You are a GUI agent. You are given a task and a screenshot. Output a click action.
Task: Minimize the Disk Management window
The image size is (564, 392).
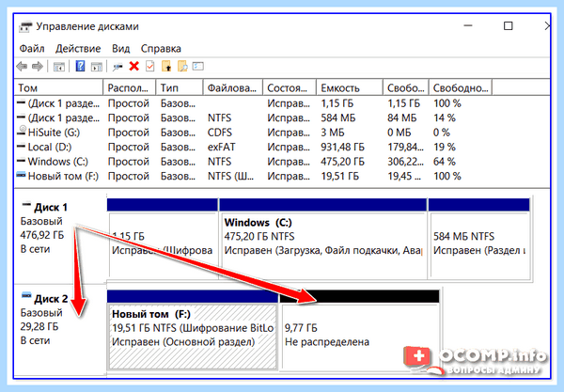click(468, 26)
